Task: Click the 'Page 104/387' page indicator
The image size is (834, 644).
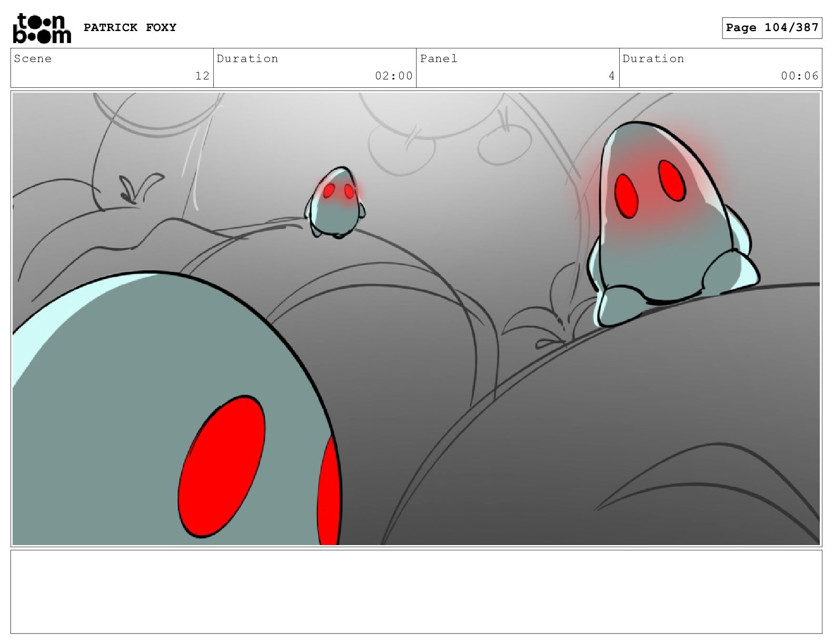Action: coord(772,28)
